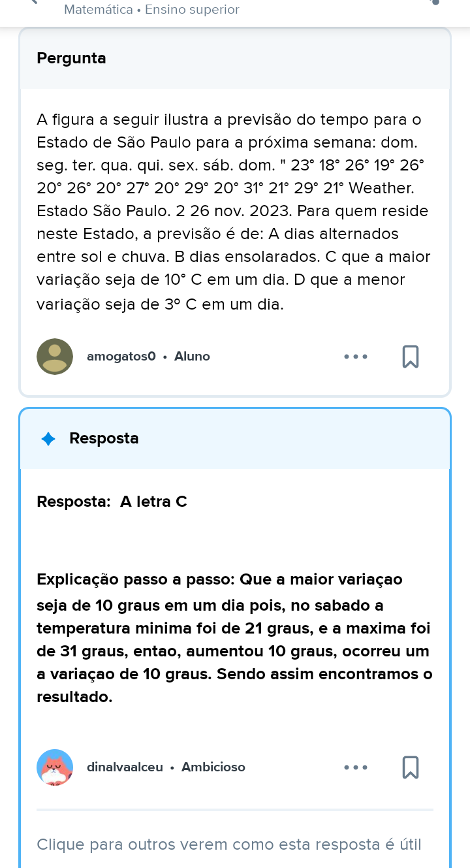
Task: Click the "Resposta: A letra C" line
Action: [112, 502]
